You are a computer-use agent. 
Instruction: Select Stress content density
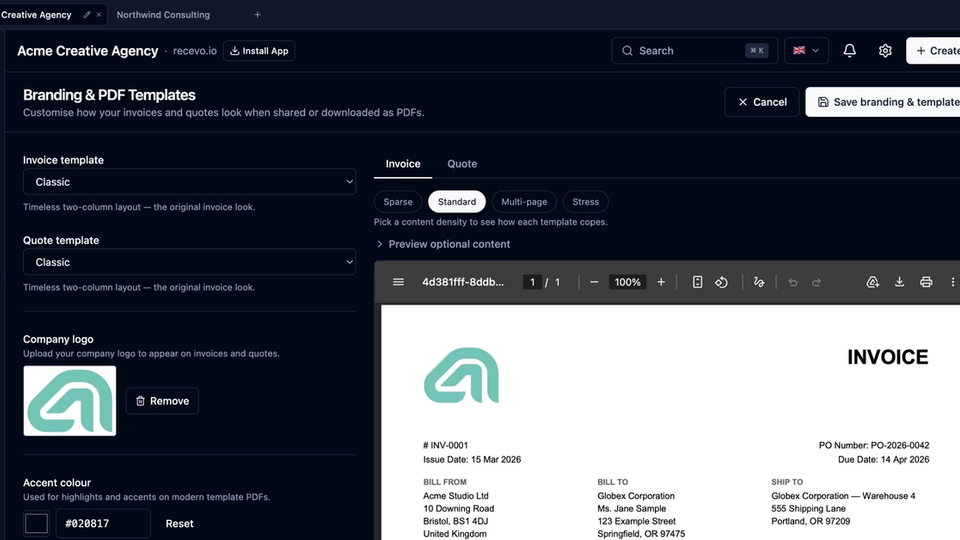tap(585, 201)
